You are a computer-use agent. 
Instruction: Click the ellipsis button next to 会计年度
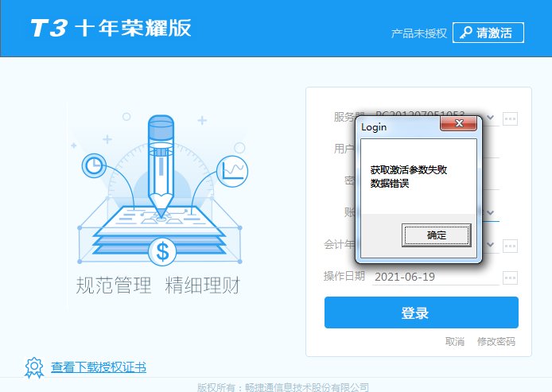coord(510,246)
